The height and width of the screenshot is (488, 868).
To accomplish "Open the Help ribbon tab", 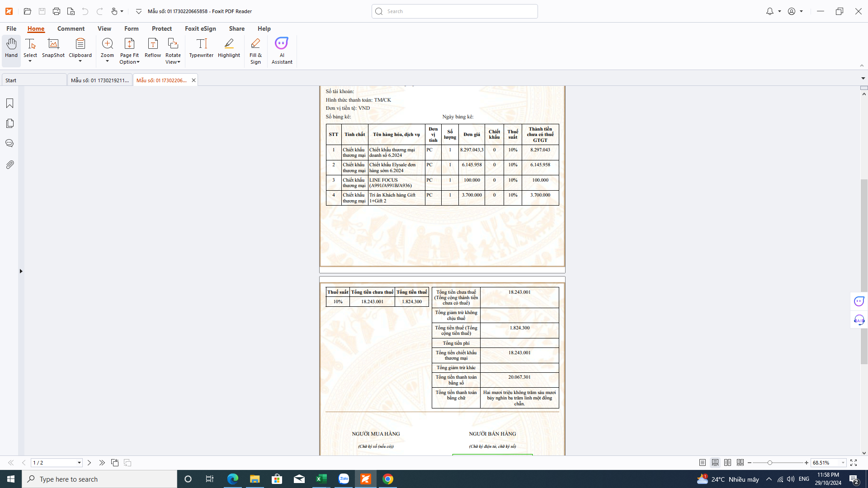I will point(264,28).
